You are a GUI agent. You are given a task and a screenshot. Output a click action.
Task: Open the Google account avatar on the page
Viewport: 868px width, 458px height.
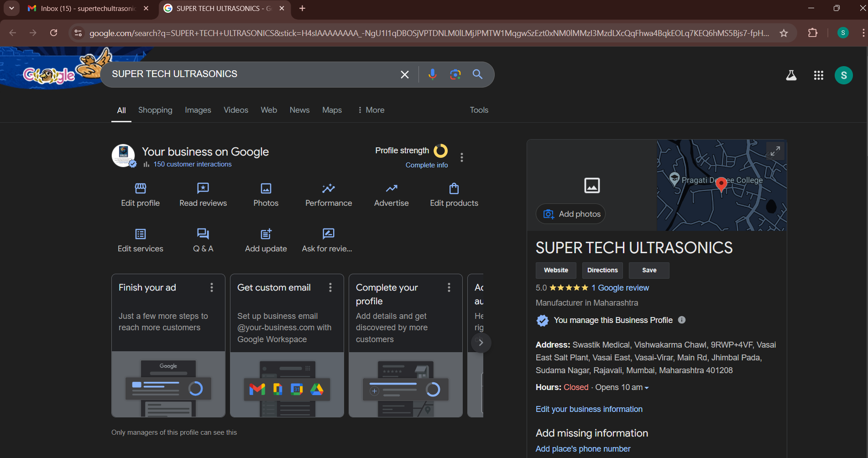coord(844,75)
